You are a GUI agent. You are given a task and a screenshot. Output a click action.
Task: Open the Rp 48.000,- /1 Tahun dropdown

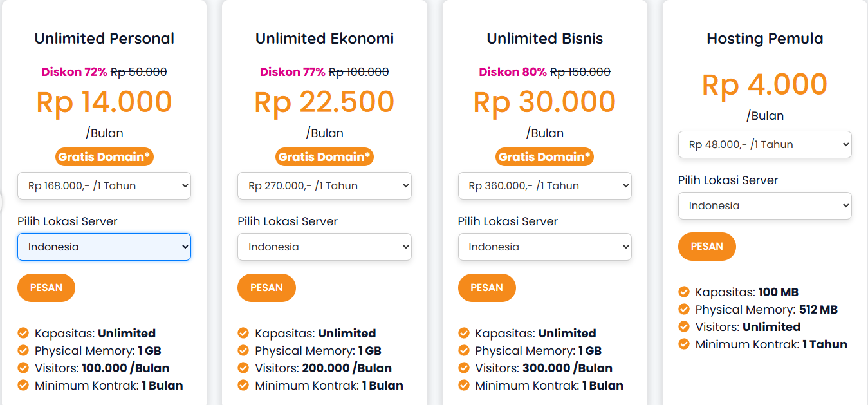[764, 144]
